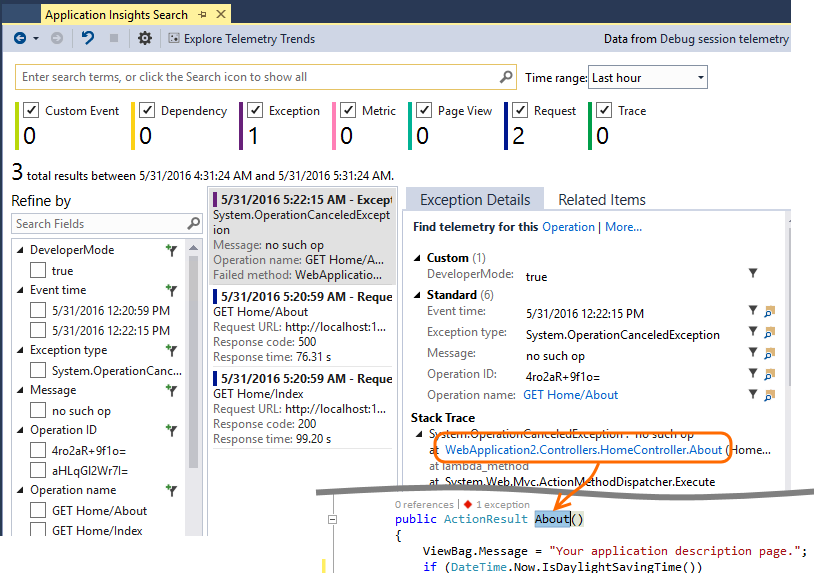The width and height of the screenshot is (814, 573).
Task: Click the refresh undo arrow icon
Action: tap(88, 38)
